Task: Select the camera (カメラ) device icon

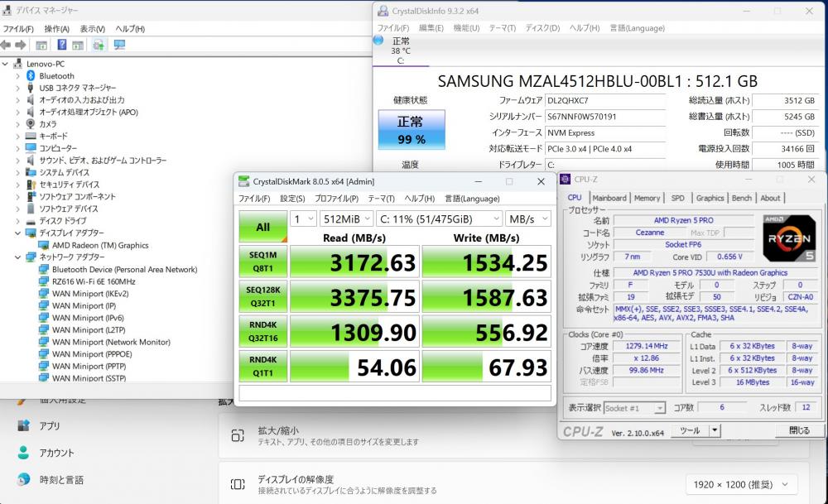Action: point(31,124)
